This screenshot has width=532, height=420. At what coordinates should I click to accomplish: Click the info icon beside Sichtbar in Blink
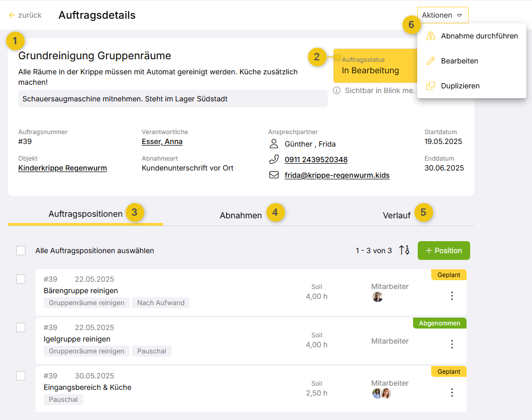(x=337, y=90)
